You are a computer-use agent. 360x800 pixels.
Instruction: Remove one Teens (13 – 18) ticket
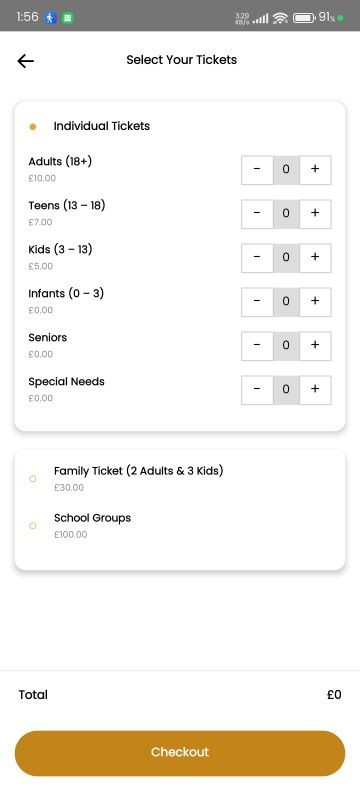click(x=257, y=214)
